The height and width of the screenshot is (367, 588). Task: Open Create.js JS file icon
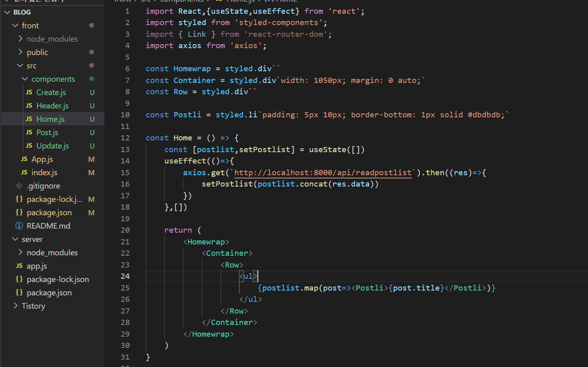[29, 92]
